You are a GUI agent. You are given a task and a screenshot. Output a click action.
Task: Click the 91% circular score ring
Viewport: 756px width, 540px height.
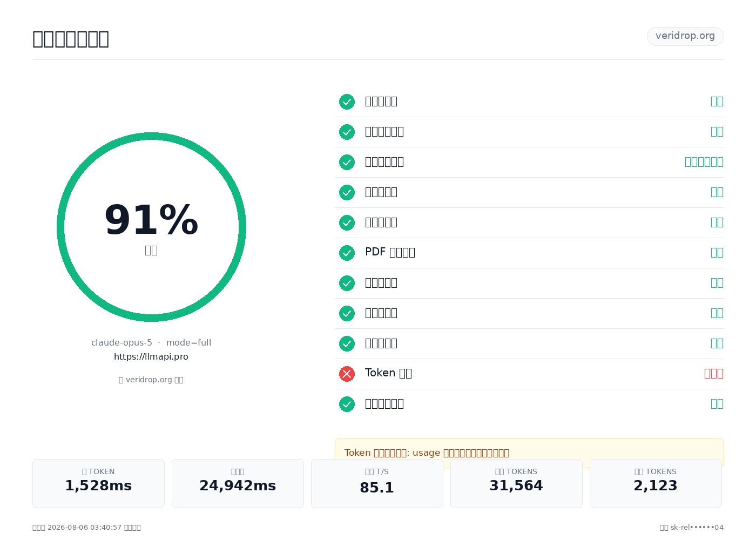[x=151, y=227]
